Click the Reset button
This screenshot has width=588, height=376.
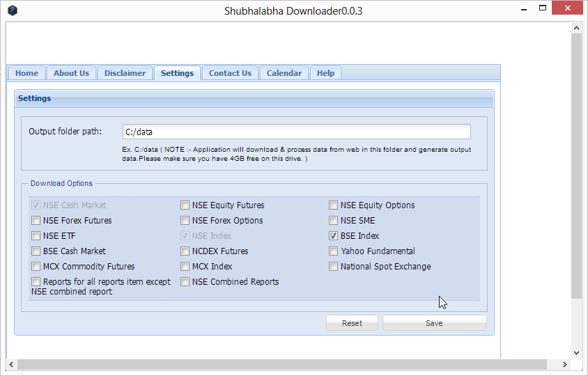point(352,323)
